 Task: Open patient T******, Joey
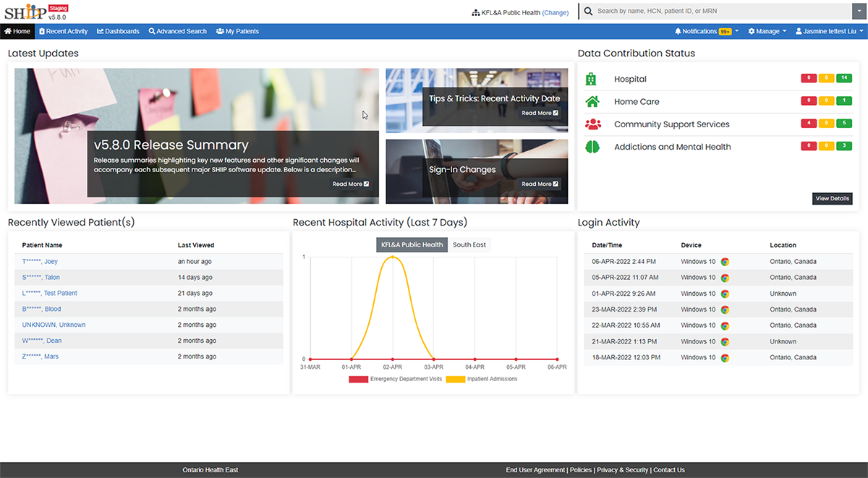tap(40, 262)
